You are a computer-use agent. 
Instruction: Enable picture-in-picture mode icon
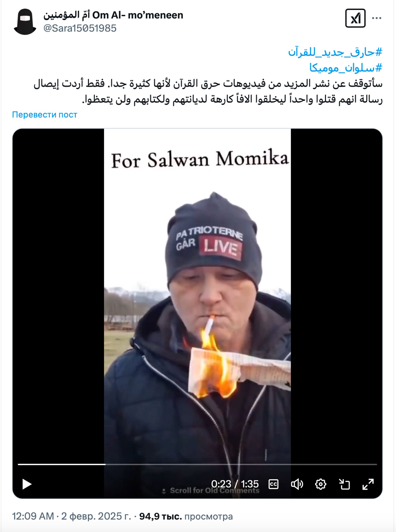[344, 484]
